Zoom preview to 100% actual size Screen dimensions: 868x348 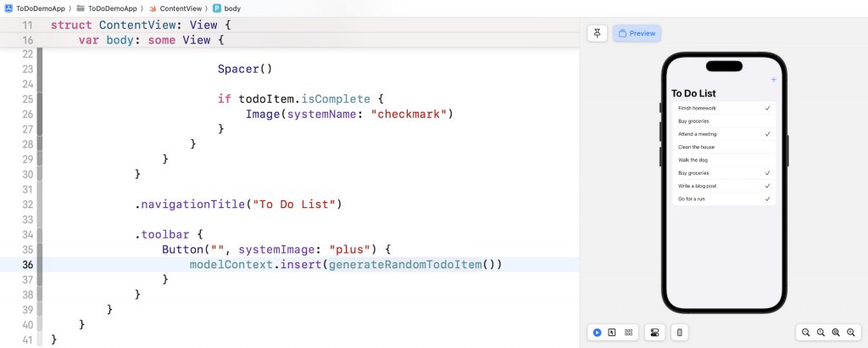821,333
